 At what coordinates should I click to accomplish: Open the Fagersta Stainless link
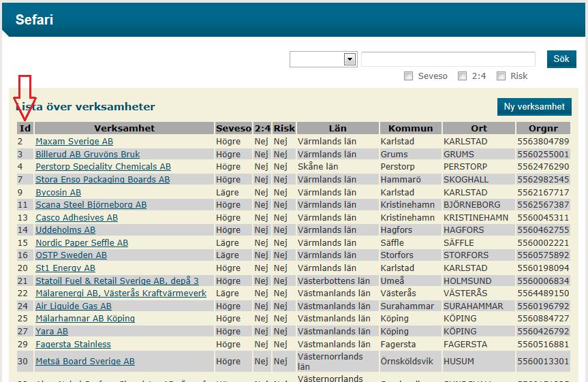coord(73,344)
